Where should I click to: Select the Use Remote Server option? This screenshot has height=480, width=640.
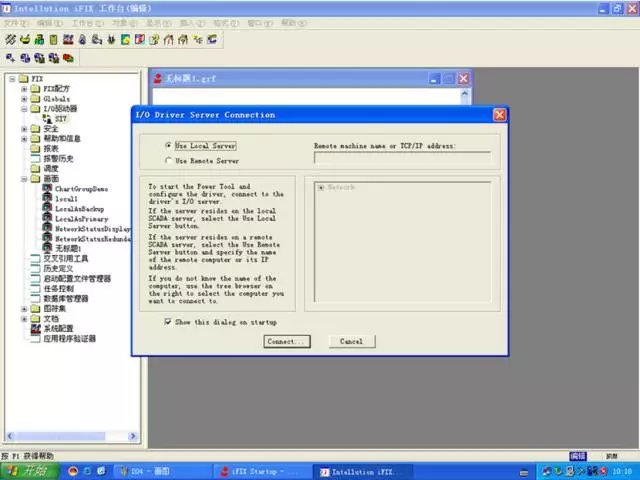click(168, 160)
